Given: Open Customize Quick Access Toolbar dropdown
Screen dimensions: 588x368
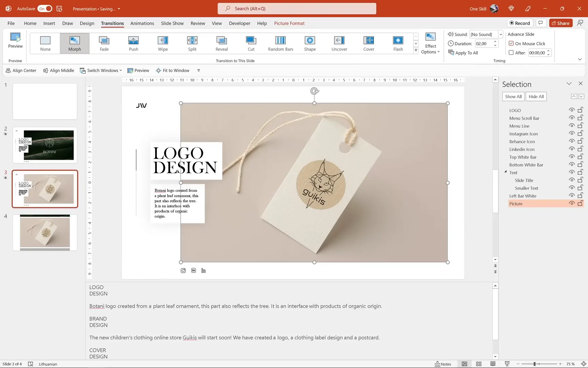Looking at the screenshot, I should click(x=199, y=70).
